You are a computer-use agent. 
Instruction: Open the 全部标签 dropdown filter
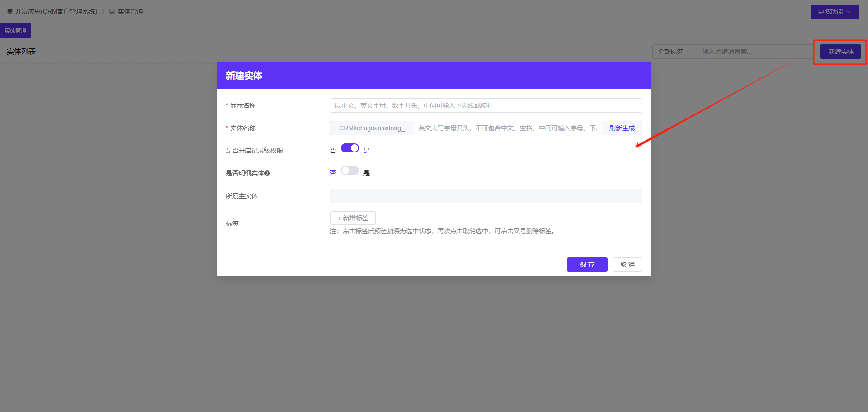[673, 52]
